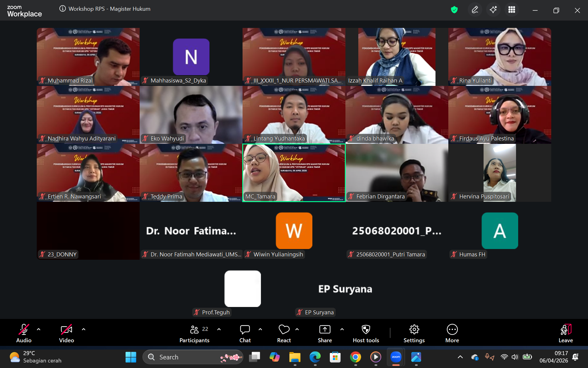Open the React heart icon
Viewport: 588px width, 368px height.
tap(284, 333)
